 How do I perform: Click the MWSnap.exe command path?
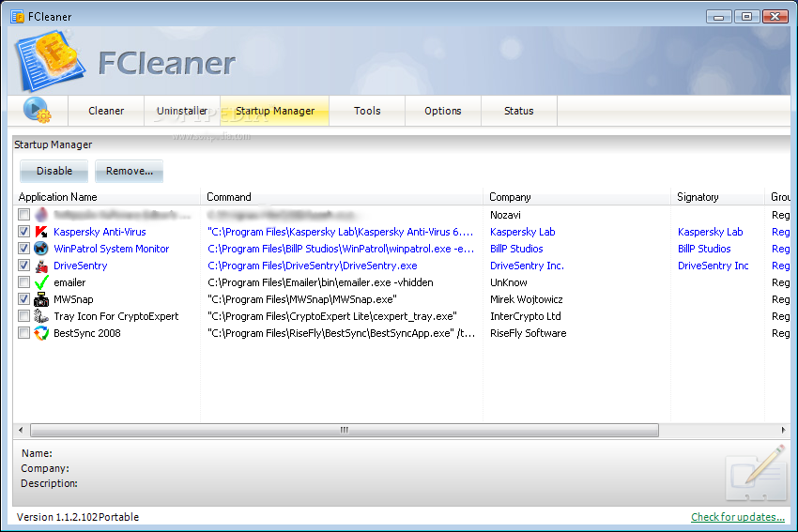302,299
